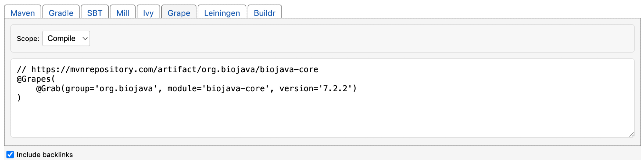Uncheck the Include backlinks checkbox
Image resolution: width=644 pixels, height=160 pixels.
tap(10, 155)
